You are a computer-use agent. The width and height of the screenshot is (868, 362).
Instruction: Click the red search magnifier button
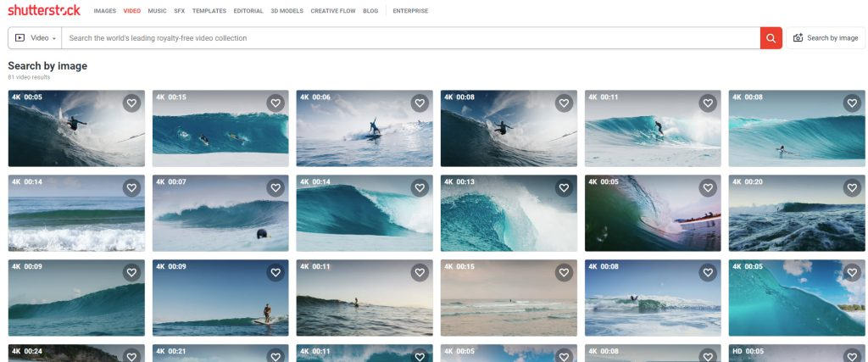coord(771,38)
